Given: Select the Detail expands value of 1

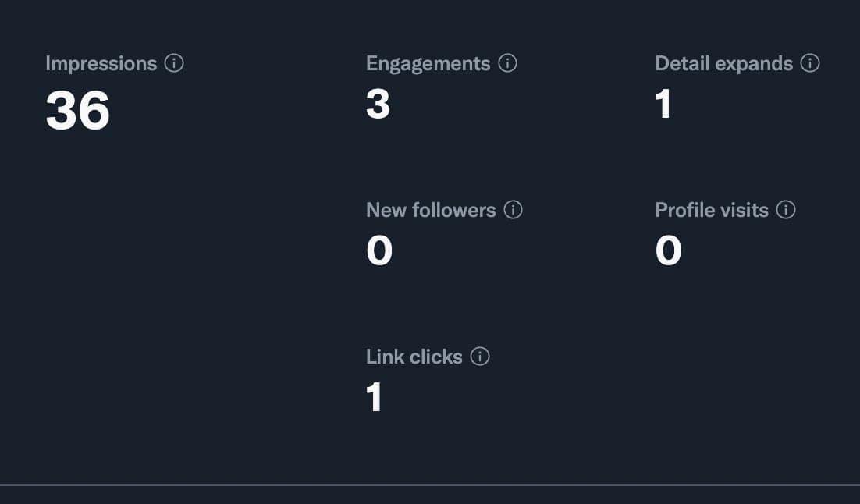Looking at the screenshot, I should point(663,104).
